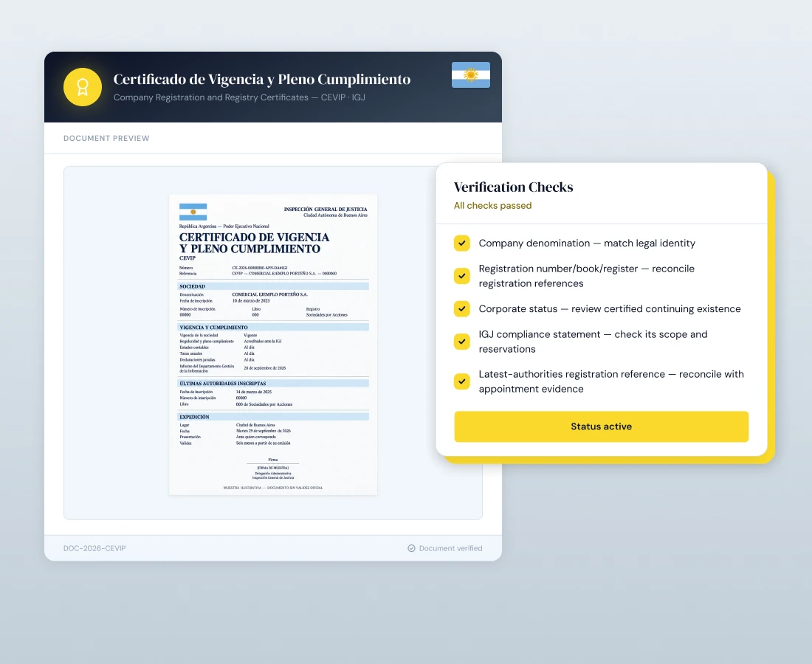
Task: Click the Document verified label
Action: coord(450,548)
